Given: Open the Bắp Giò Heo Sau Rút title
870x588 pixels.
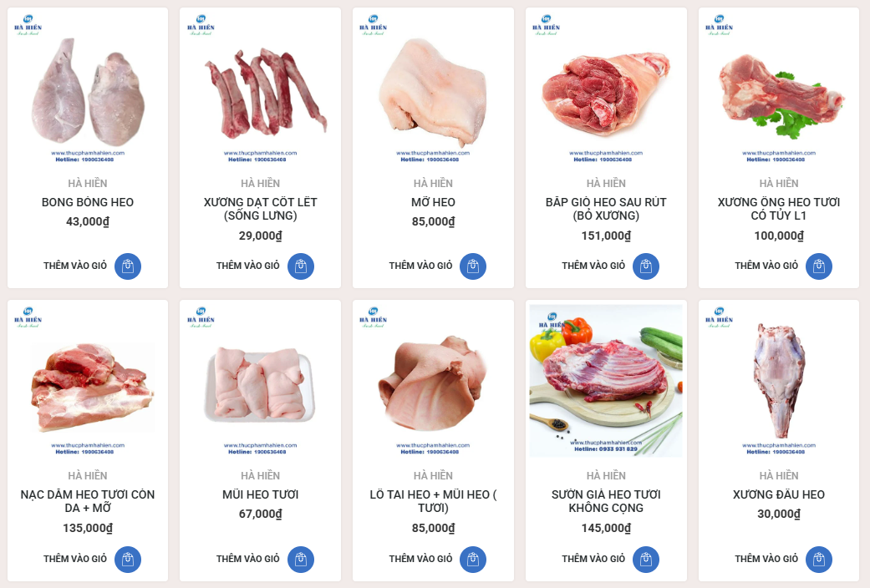Looking at the screenshot, I should click(x=606, y=209).
